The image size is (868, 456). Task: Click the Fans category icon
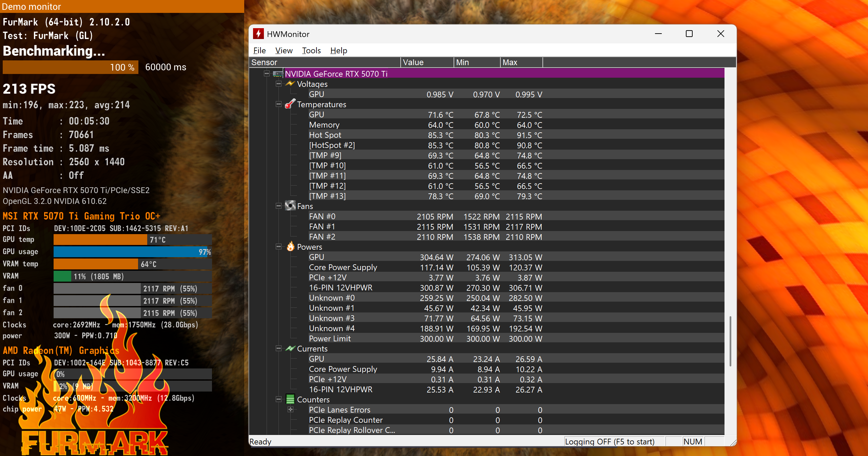(x=290, y=206)
